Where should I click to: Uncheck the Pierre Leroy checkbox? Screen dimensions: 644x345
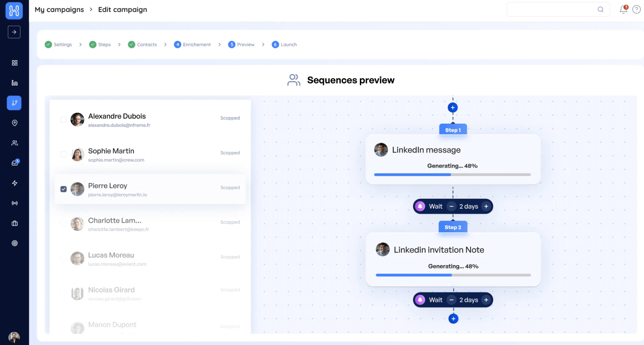coord(64,189)
